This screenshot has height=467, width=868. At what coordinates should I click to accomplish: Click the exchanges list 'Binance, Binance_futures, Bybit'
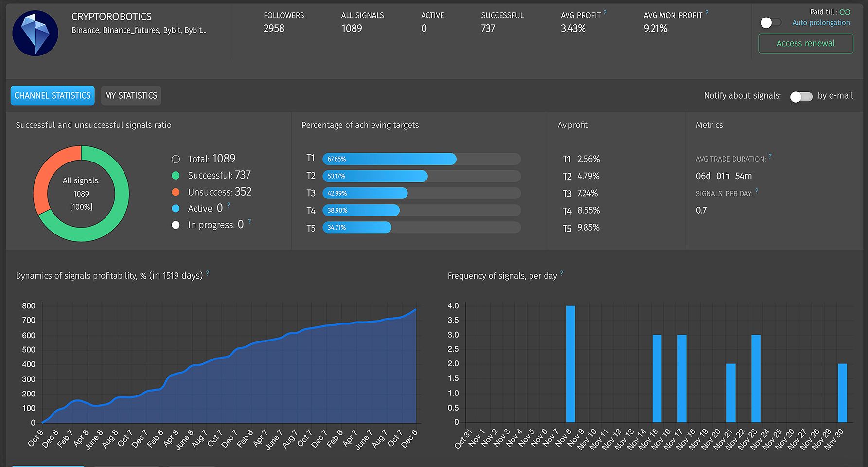139,30
